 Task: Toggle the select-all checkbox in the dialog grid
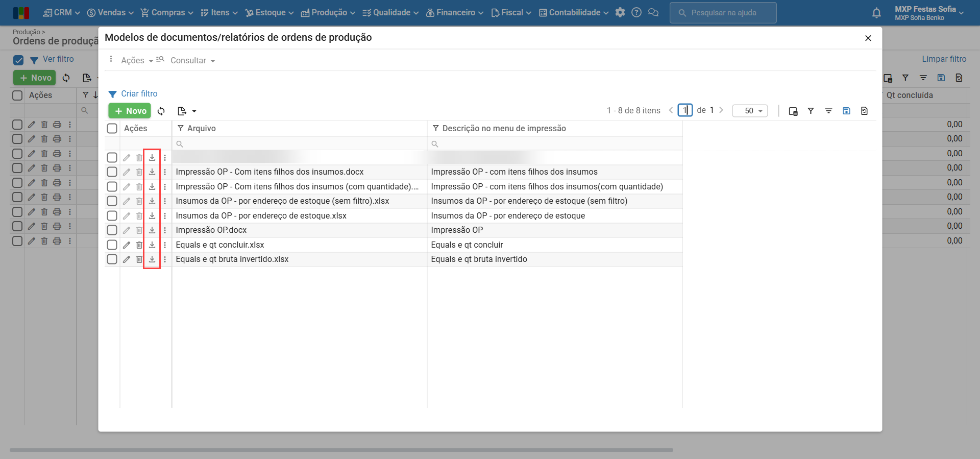(112, 128)
